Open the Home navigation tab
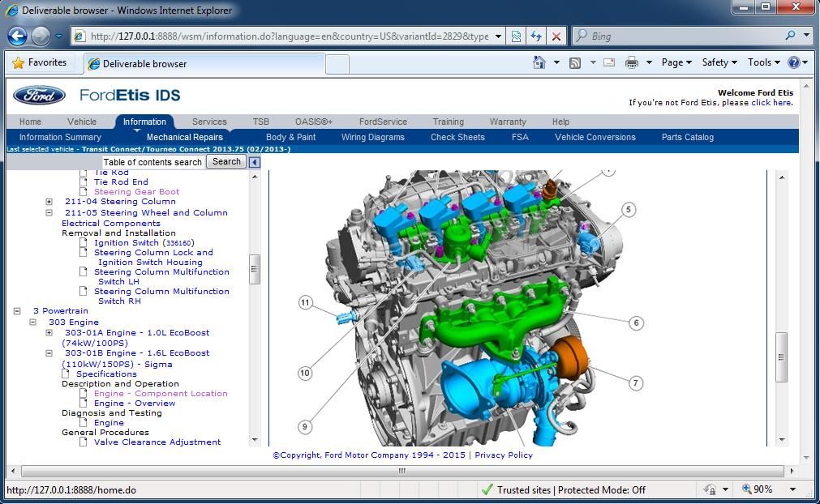This screenshot has width=820, height=504. 30,122
